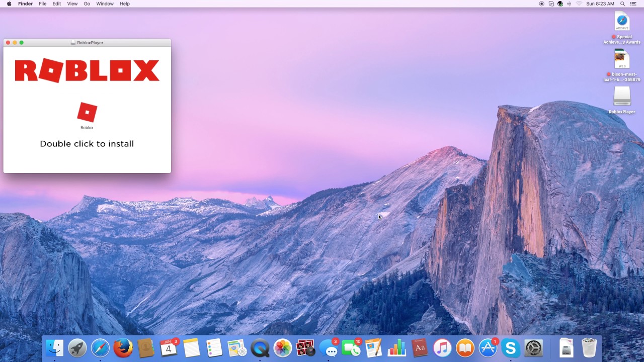Open the Apple menu
Viewport: 644px width, 362px height.
tap(9, 4)
